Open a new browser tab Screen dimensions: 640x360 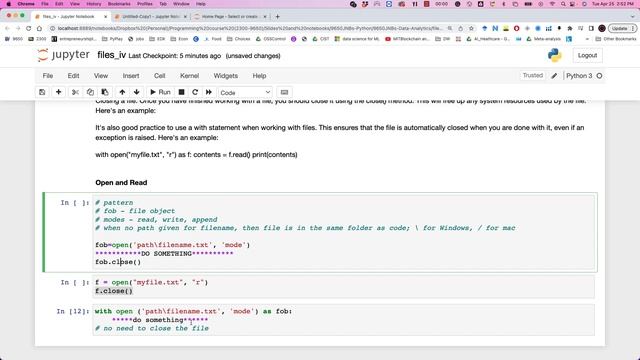278,17
